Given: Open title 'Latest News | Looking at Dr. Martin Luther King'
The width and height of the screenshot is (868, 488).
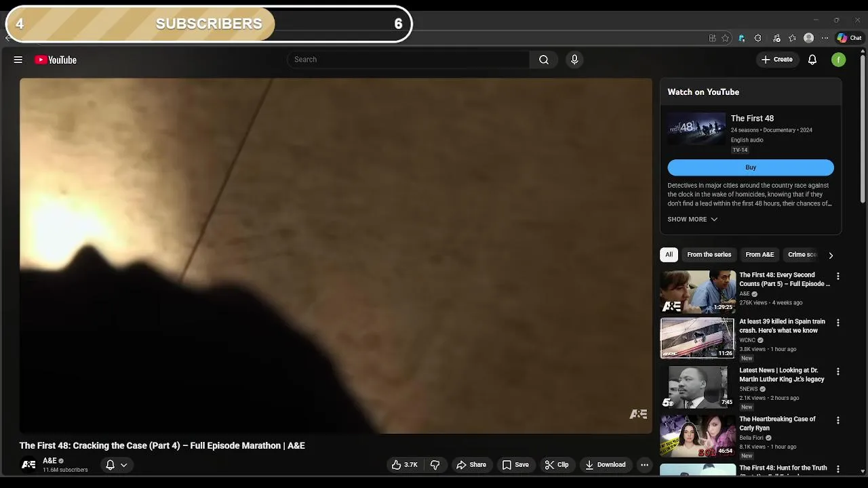Looking at the screenshot, I should tap(782, 375).
